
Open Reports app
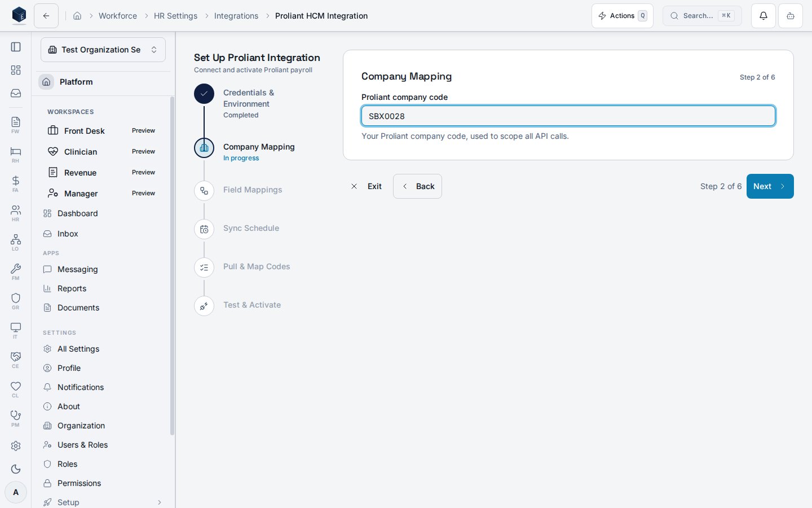[103, 288]
